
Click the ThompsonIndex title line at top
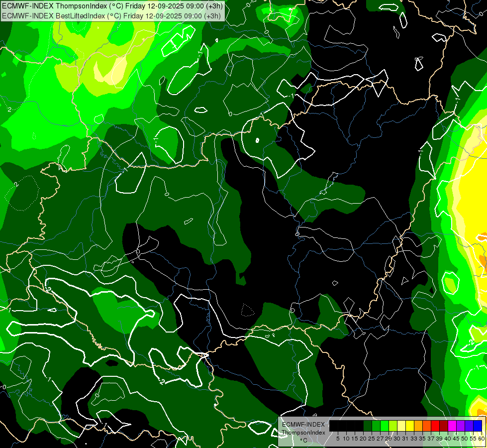click(113, 6)
